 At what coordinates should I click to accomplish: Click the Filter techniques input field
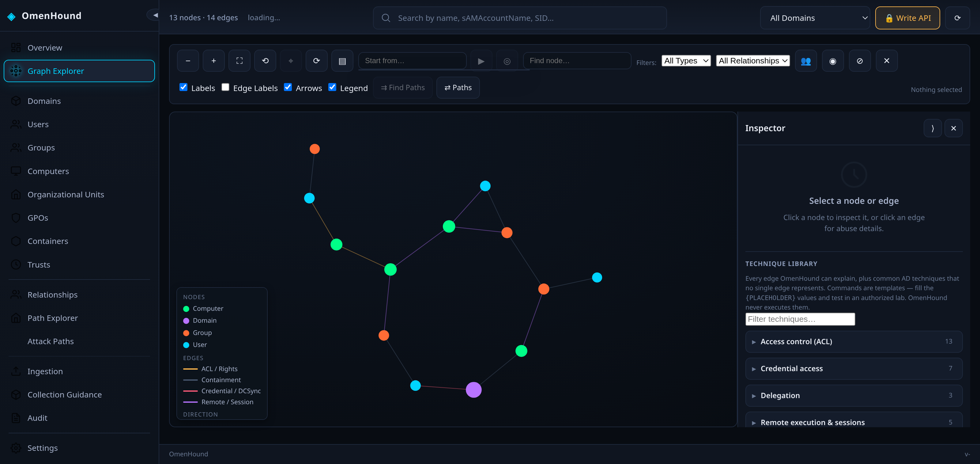click(x=800, y=319)
